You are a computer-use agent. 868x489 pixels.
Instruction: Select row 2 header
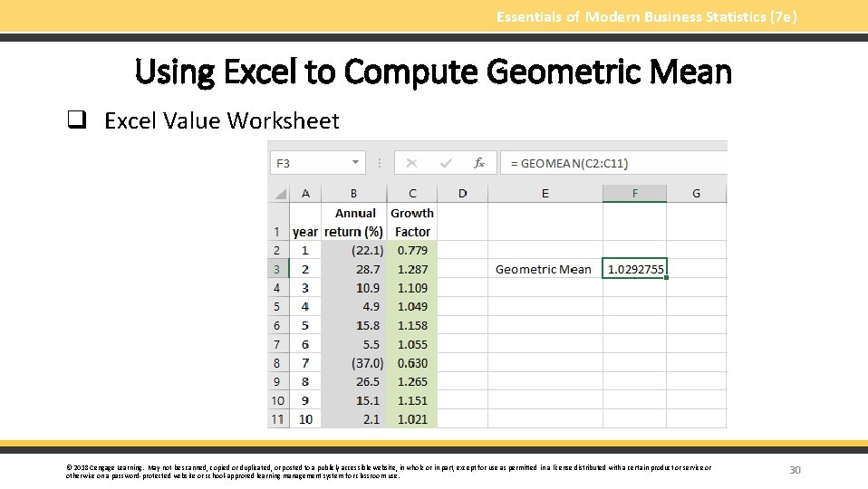[x=278, y=250]
